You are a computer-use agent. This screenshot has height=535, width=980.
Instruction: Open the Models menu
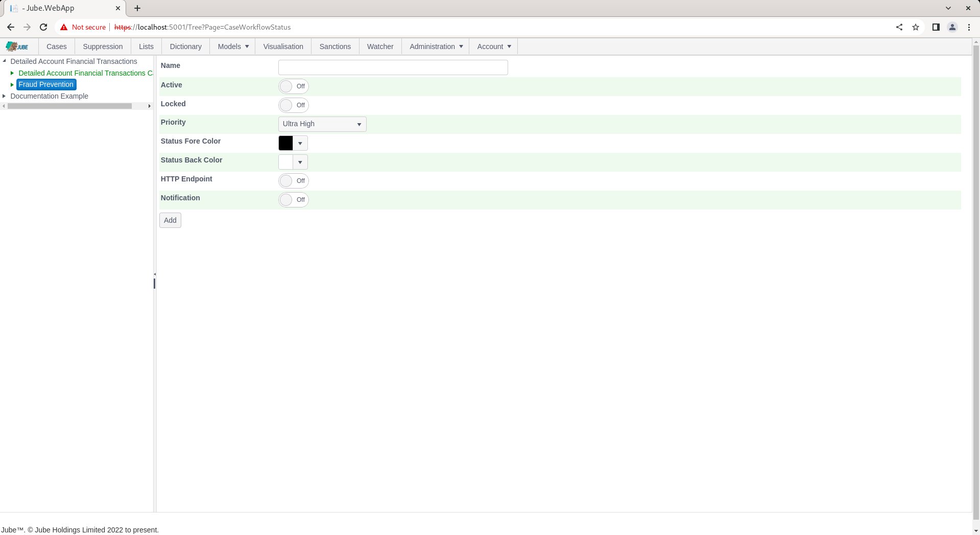click(x=233, y=46)
